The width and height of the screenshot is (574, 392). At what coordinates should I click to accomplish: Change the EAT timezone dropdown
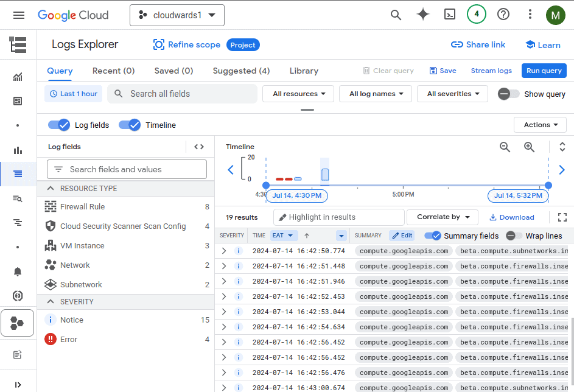[284, 236]
